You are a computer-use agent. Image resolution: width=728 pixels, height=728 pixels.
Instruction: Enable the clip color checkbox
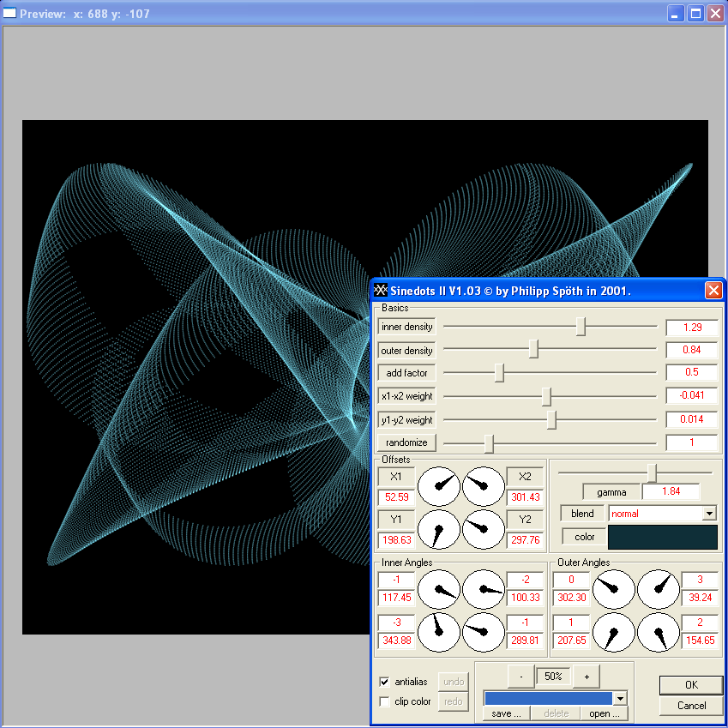point(384,701)
